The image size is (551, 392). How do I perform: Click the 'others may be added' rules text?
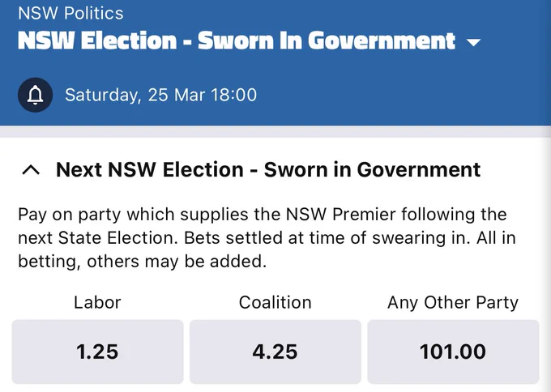177,262
